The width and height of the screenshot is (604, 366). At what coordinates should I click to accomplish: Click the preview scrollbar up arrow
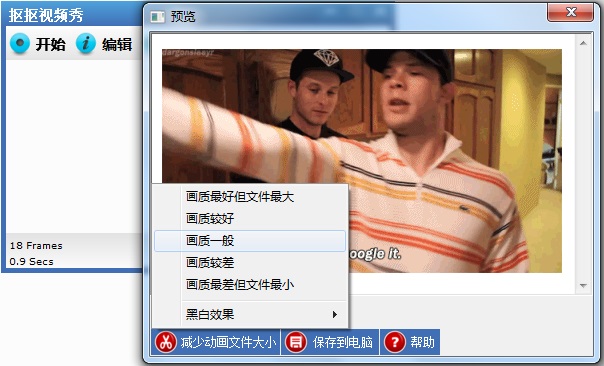(x=583, y=43)
